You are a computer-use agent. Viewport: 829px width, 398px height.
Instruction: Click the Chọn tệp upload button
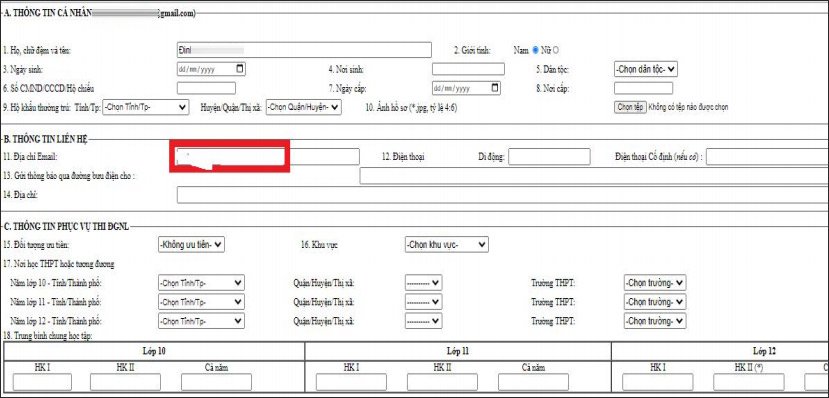coord(630,107)
